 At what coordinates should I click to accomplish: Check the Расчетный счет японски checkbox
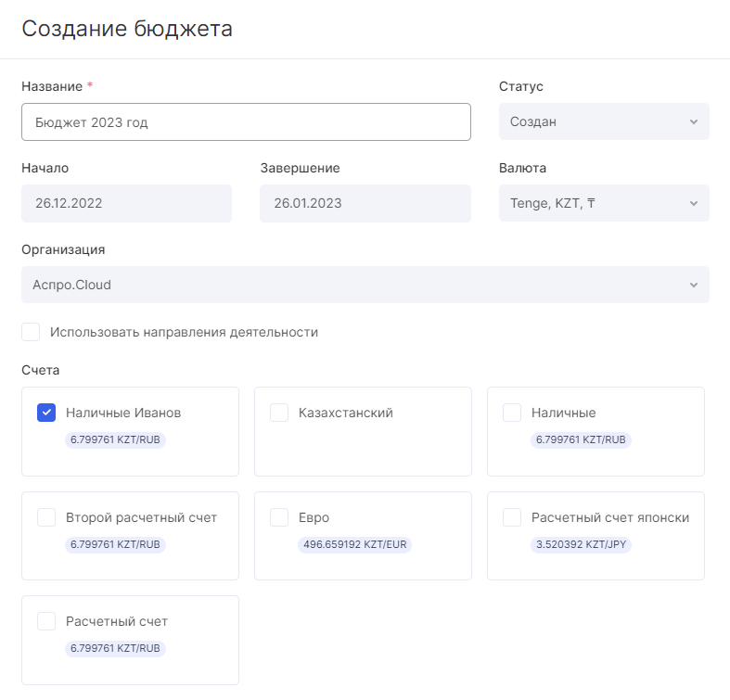point(512,517)
